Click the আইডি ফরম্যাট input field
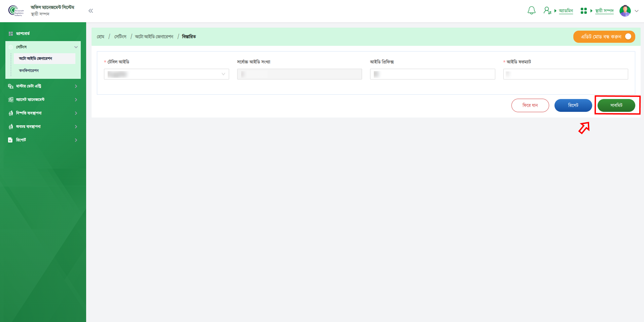Screen dimensions: 644x322 pos(565,74)
